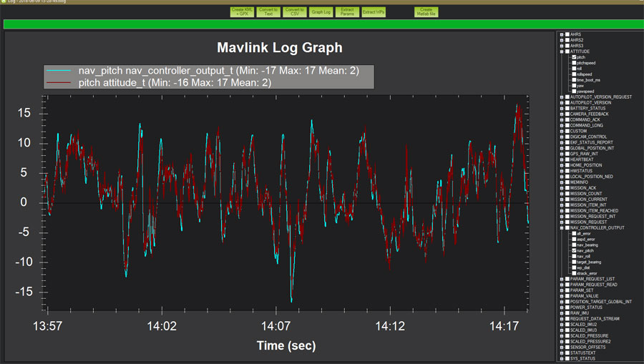Select the AUTOPILOT_VERSION_REQUEST tree item
Viewport: 644px width, 364px height.
(x=601, y=97)
